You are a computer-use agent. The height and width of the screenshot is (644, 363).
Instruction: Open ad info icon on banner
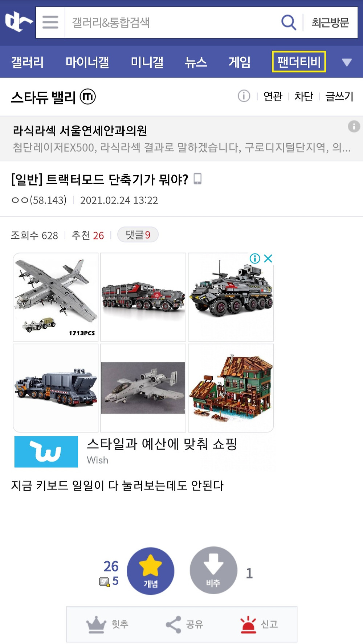[x=255, y=258]
